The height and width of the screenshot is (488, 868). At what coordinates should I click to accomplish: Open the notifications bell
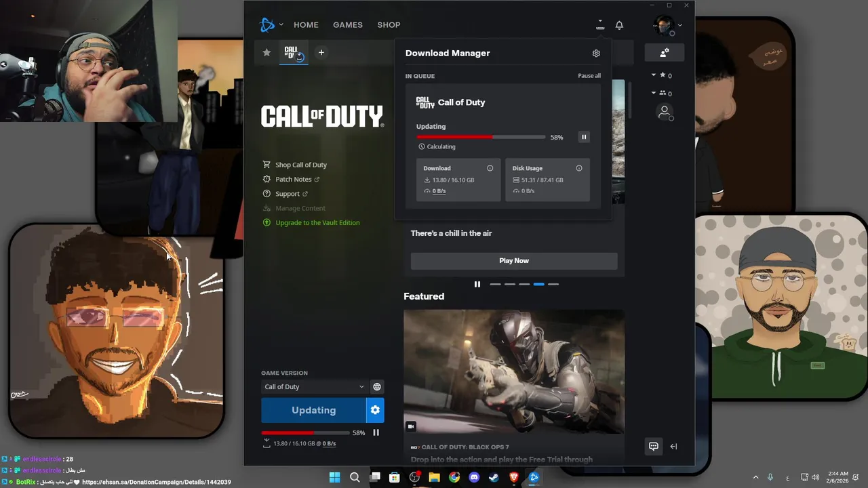click(x=619, y=25)
